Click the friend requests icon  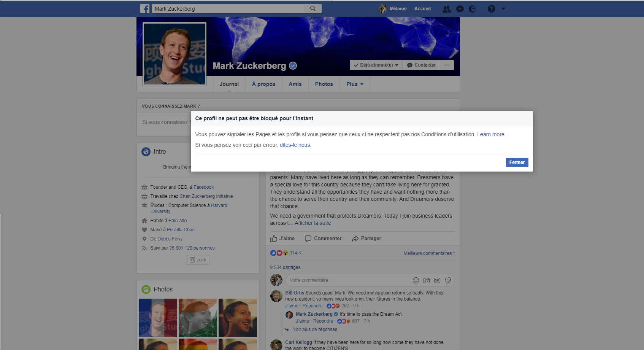447,8
